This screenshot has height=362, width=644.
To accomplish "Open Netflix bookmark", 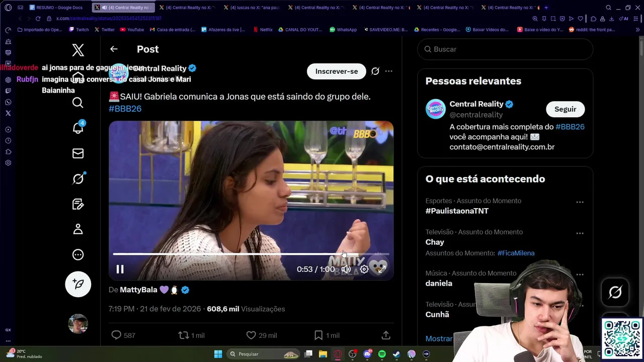I will [263, 30].
